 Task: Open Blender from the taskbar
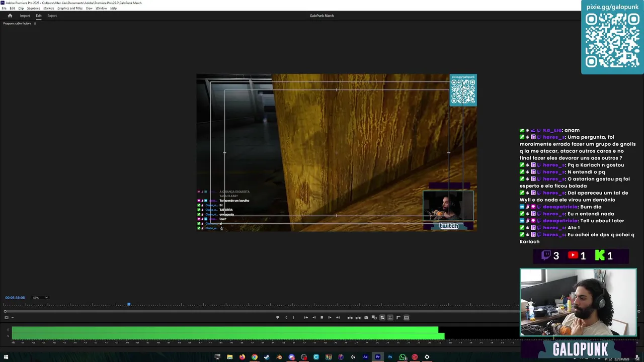[279, 357]
